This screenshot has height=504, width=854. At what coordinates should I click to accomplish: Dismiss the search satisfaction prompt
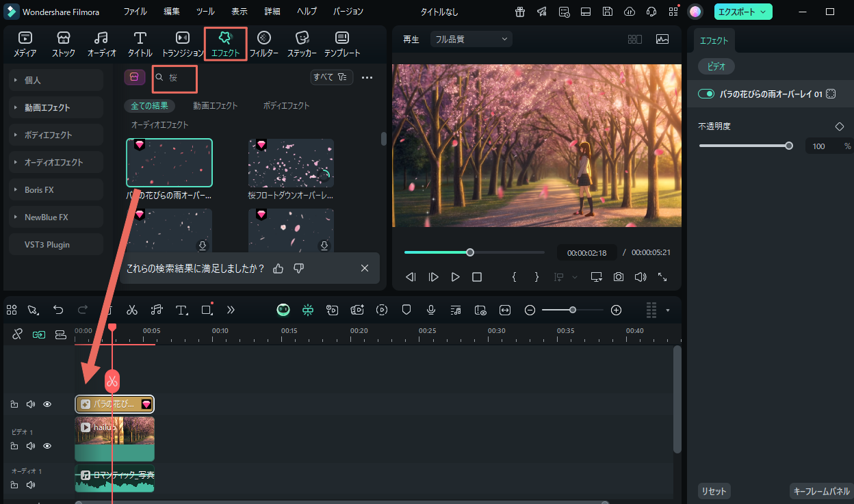[365, 268]
